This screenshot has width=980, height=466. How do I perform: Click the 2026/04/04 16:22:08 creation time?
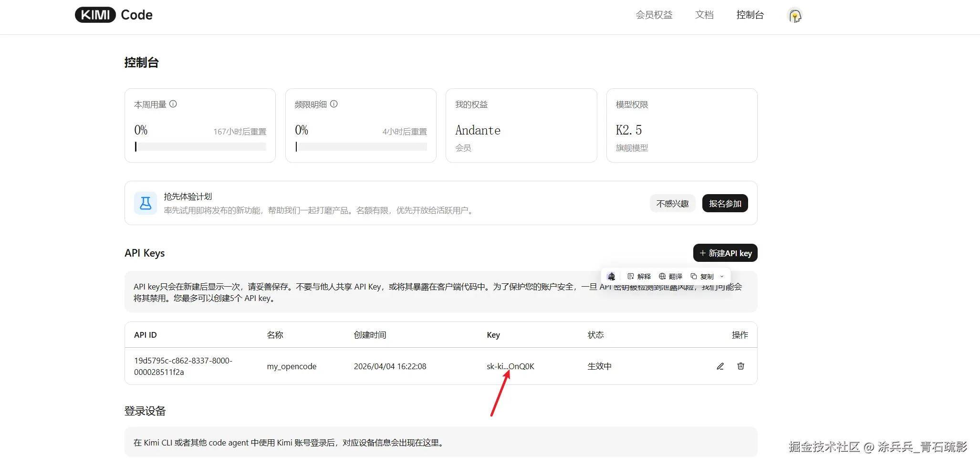pos(390,366)
